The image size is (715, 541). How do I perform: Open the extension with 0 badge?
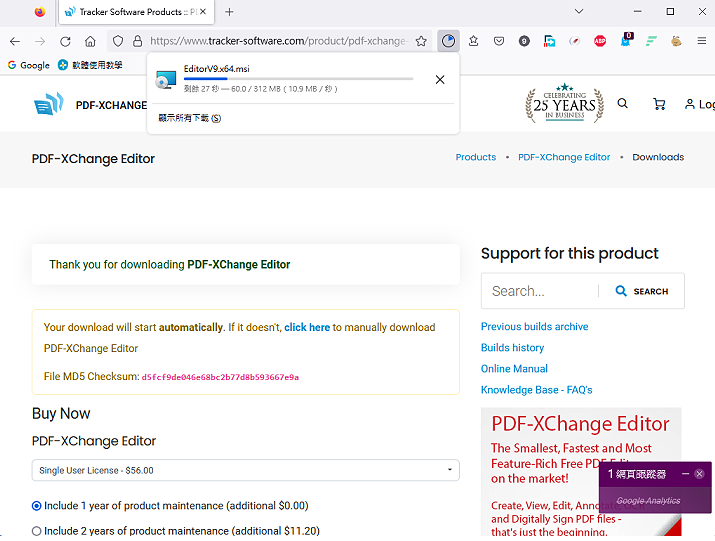[626, 40]
